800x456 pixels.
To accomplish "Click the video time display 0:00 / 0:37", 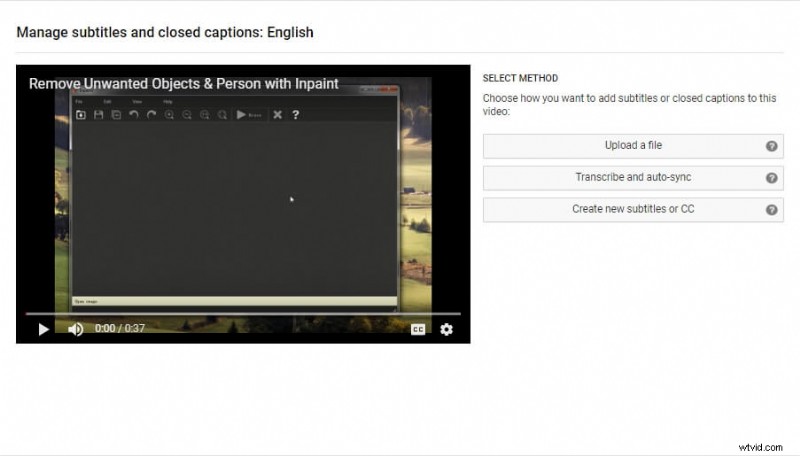I will [120, 328].
